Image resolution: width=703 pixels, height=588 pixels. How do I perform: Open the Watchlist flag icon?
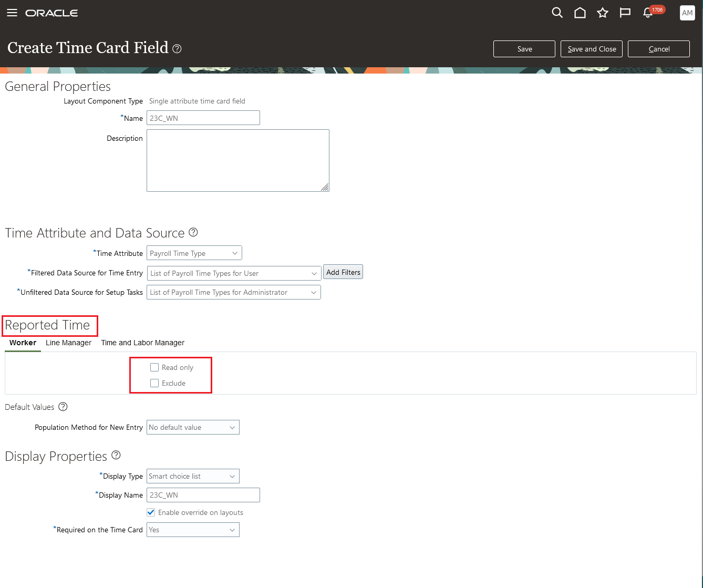(625, 13)
